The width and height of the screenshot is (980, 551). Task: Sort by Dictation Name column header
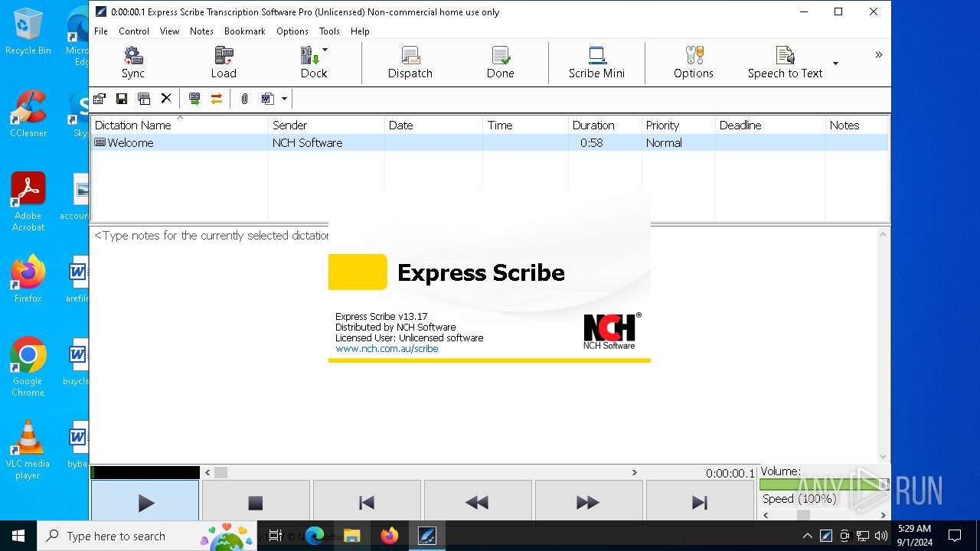(180, 126)
